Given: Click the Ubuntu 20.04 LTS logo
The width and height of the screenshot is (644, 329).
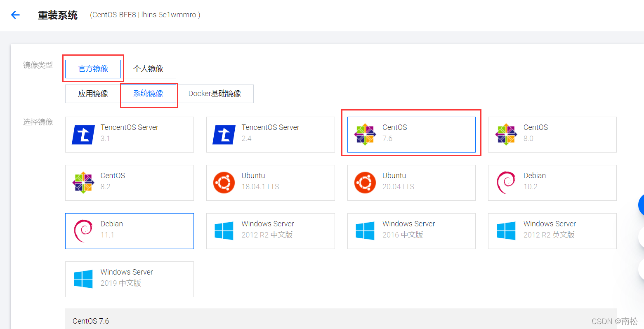Looking at the screenshot, I should [365, 183].
